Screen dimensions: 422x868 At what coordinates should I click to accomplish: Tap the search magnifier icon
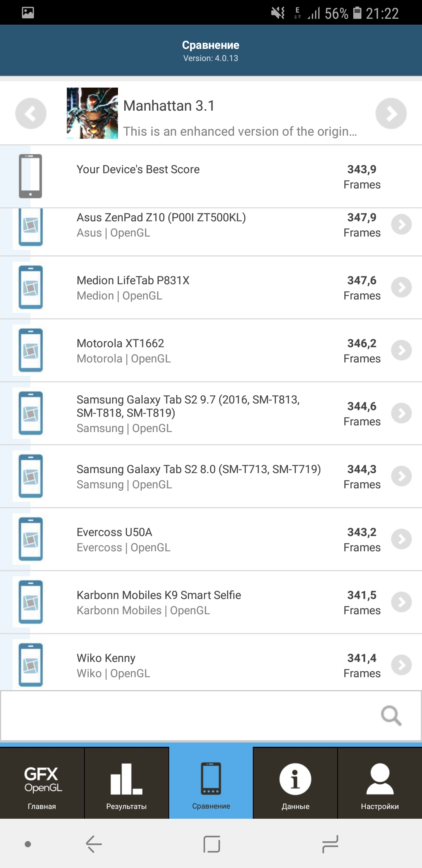click(x=391, y=716)
